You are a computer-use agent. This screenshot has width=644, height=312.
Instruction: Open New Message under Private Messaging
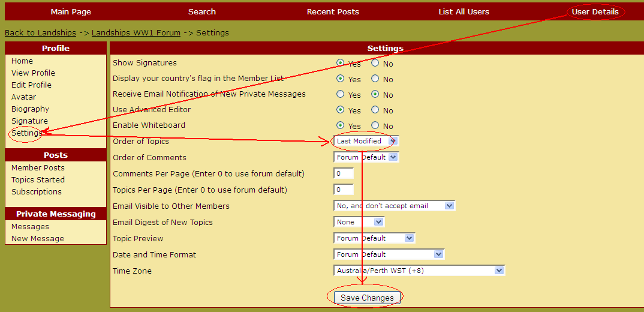pos(37,238)
